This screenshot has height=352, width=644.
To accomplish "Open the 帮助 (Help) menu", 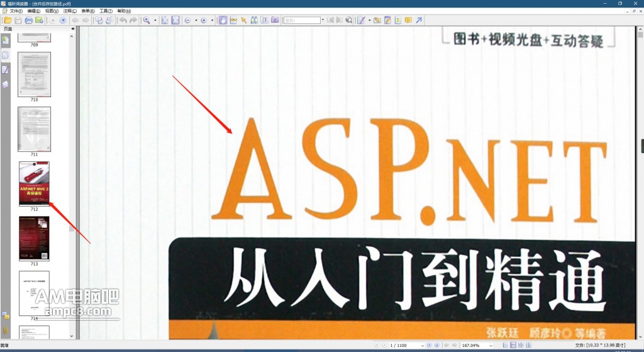I will 124,11.
